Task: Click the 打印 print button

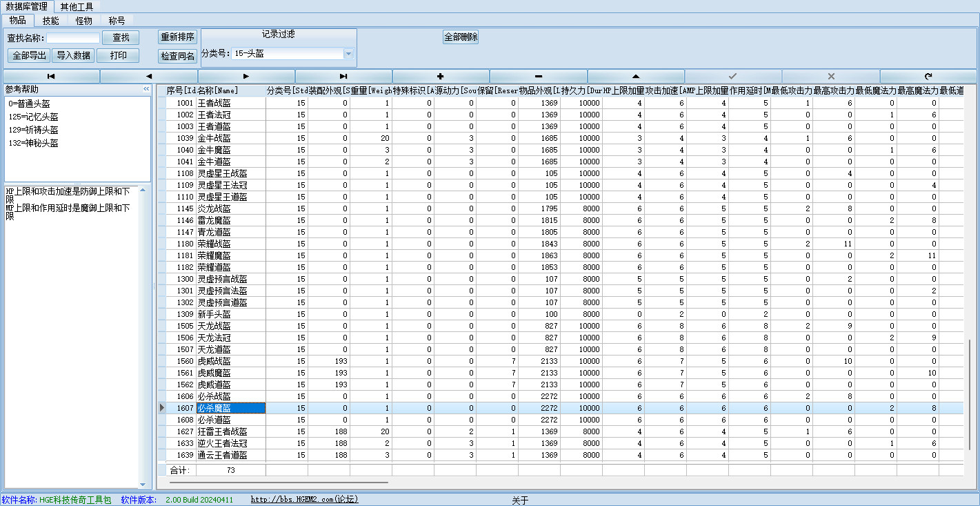Action: pos(118,55)
